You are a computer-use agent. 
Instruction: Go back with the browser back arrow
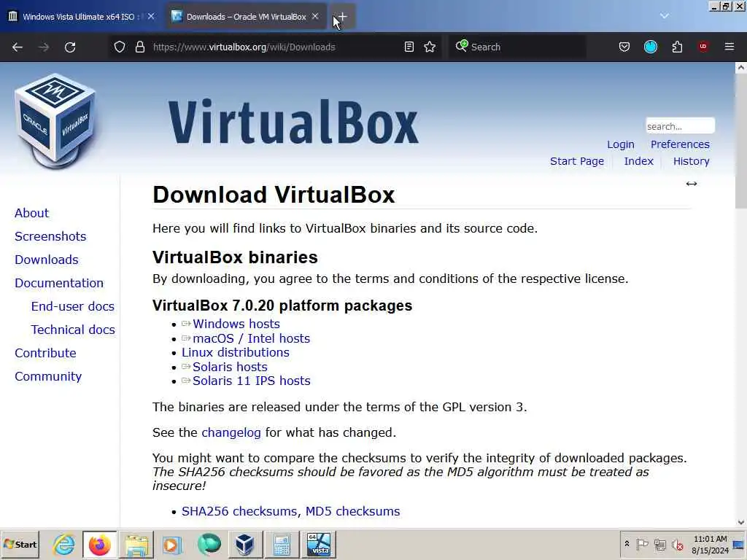[18, 47]
